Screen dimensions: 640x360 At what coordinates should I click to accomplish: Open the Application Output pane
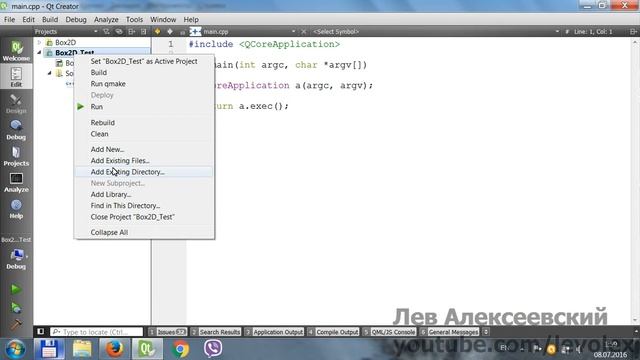(274, 332)
